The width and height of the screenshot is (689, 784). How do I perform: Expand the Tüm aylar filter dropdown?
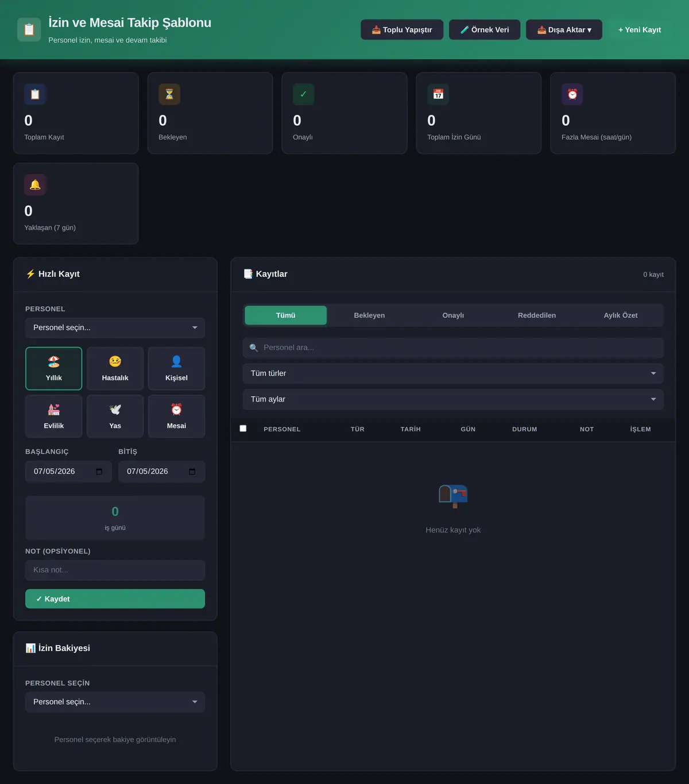[453, 399]
